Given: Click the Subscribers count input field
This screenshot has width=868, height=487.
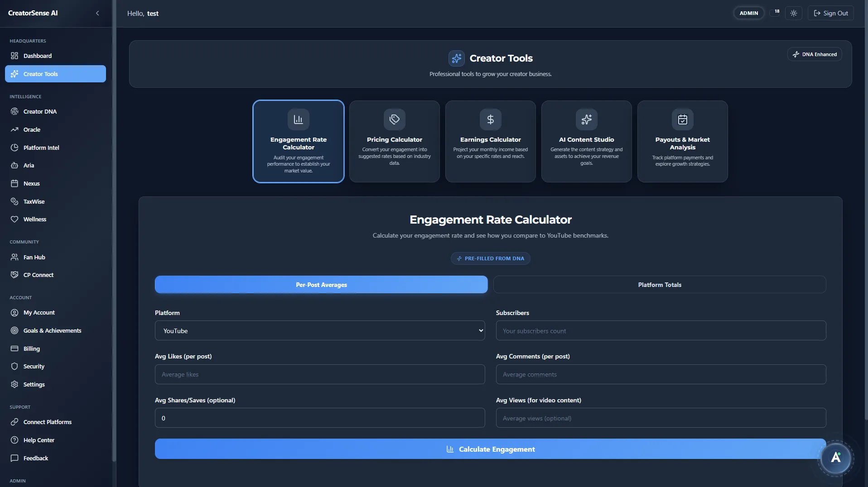Looking at the screenshot, I should click(x=660, y=330).
